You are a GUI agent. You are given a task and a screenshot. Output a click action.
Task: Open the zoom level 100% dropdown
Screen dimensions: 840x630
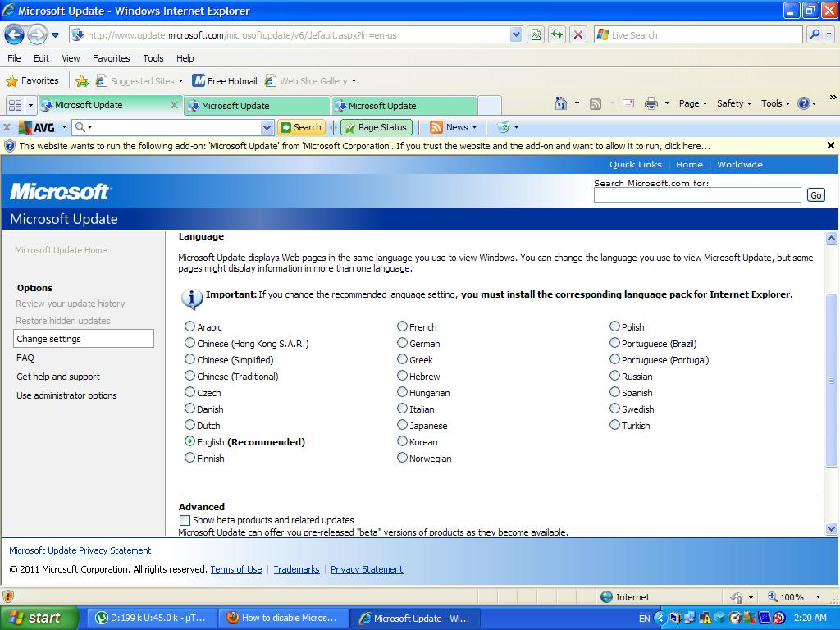coord(818,597)
